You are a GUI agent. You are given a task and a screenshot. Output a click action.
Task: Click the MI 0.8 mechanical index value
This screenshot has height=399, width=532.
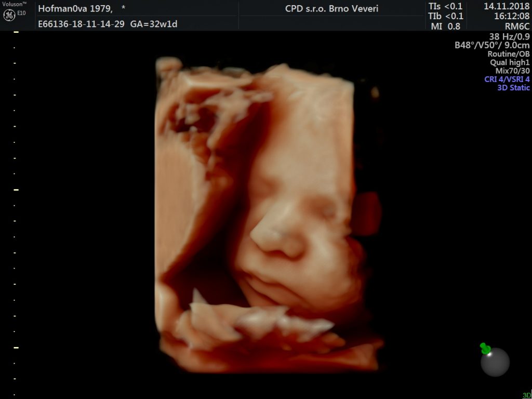(445, 26)
